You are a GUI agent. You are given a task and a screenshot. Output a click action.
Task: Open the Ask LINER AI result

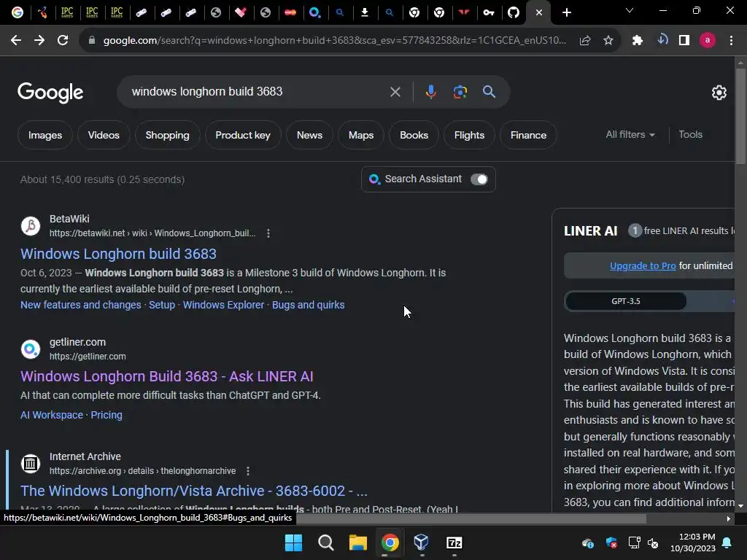tap(167, 376)
